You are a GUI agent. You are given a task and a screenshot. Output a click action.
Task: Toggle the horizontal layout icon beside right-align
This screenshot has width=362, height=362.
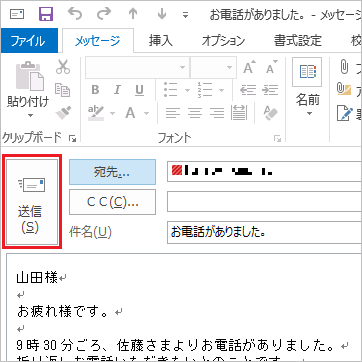238,113
